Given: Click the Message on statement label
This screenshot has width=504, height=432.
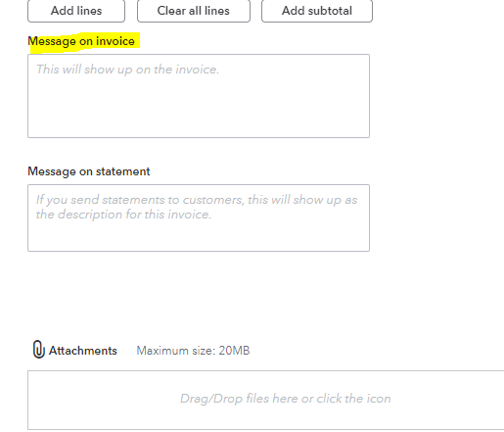Looking at the screenshot, I should tap(89, 171).
